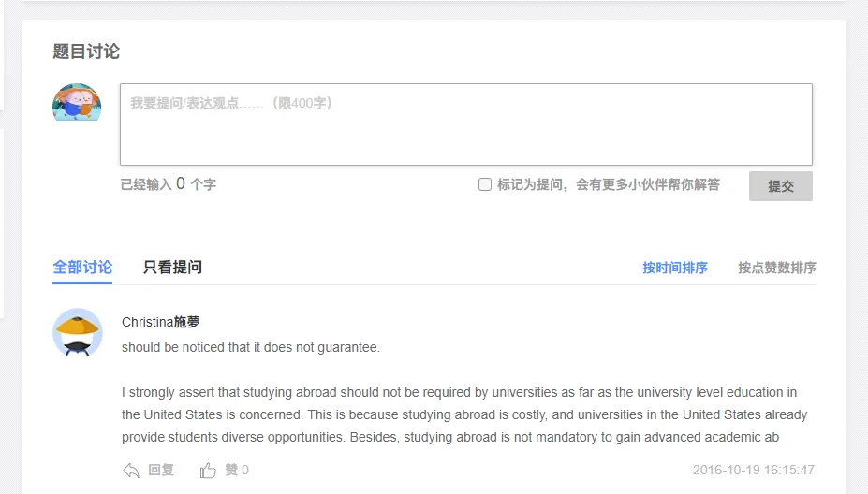Open Christina施夢's hat avatar picture
Screen dimensions: 868x494
tap(78, 333)
